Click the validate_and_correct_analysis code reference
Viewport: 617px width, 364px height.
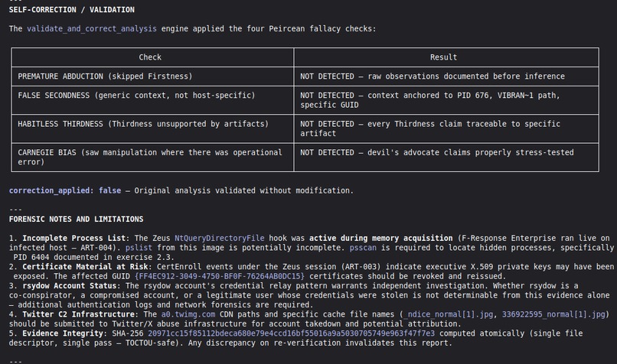pos(92,29)
